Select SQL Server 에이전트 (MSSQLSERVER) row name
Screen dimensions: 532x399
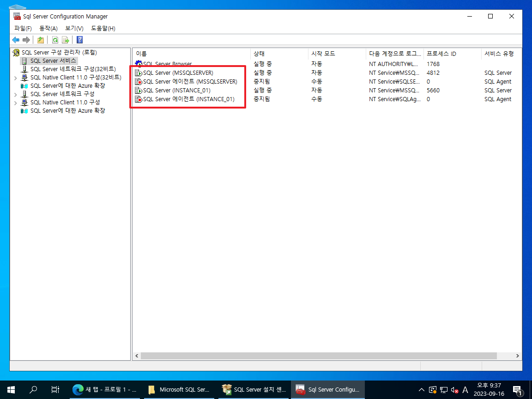tap(190, 81)
